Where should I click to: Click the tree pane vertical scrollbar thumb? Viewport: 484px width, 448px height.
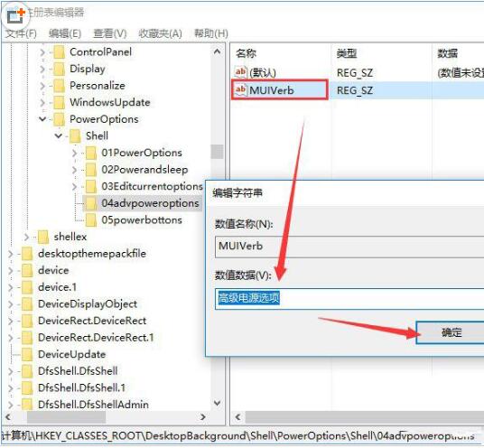pyautogui.click(x=218, y=152)
